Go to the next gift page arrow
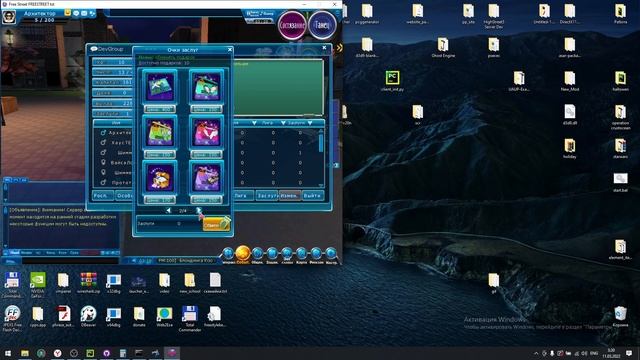 [x=198, y=211]
